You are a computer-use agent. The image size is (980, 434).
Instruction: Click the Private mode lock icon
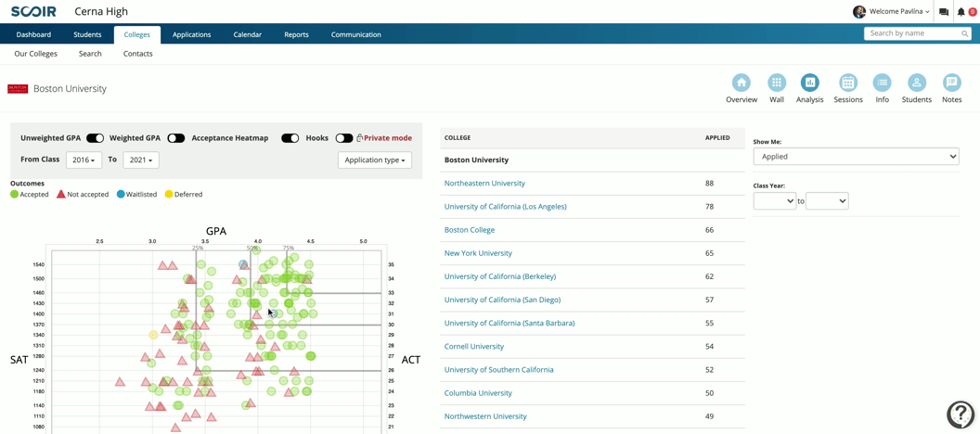point(359,138)
